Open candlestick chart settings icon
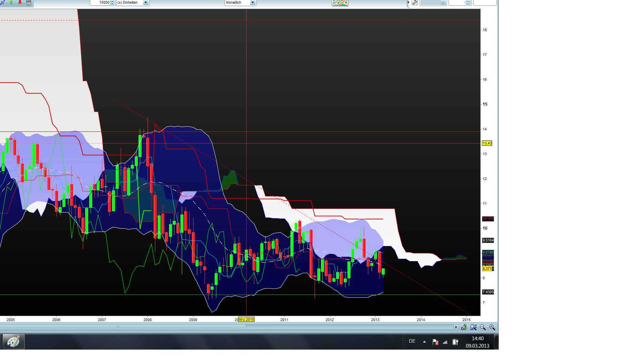 (x=464, y=327)
